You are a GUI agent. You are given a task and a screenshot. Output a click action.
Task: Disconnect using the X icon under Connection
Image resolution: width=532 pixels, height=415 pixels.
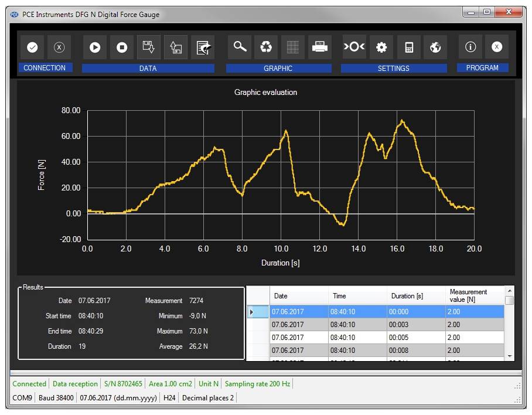coord(59,47)
